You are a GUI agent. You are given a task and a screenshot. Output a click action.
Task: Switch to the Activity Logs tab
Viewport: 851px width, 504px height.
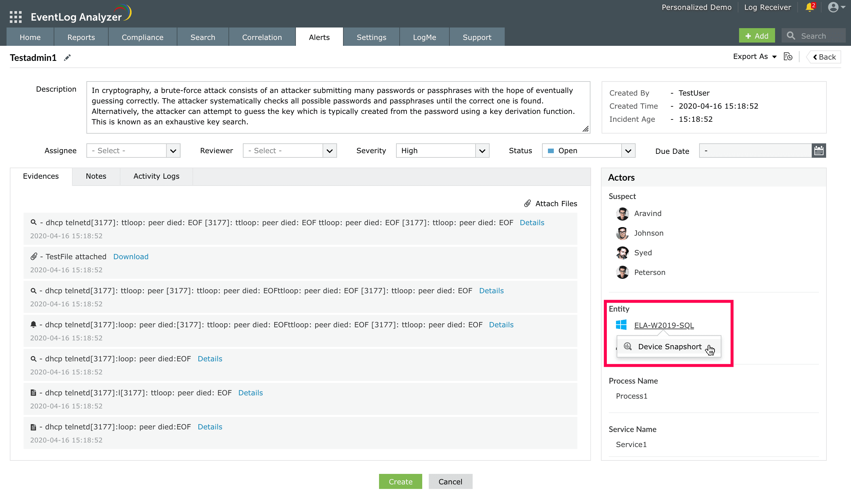click(x=156, y=176)
